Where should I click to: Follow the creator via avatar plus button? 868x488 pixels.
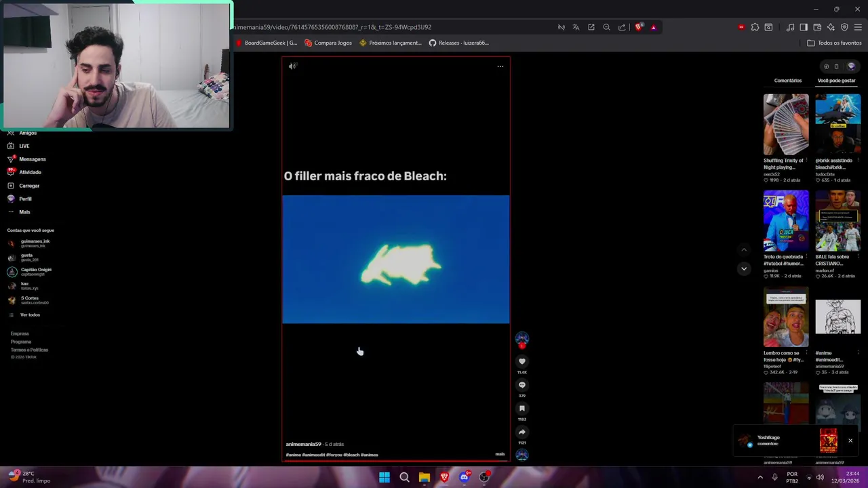coord(522,346)
